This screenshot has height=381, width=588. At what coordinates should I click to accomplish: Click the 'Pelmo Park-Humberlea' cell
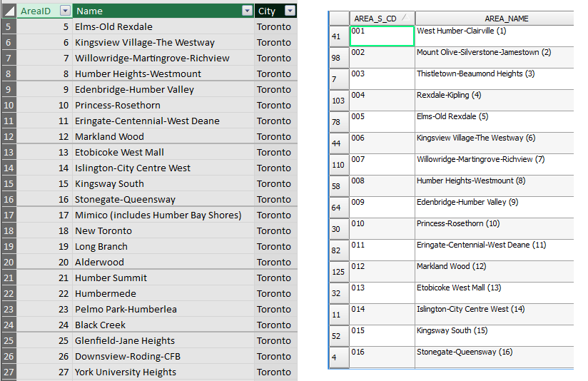pos(163,310)
